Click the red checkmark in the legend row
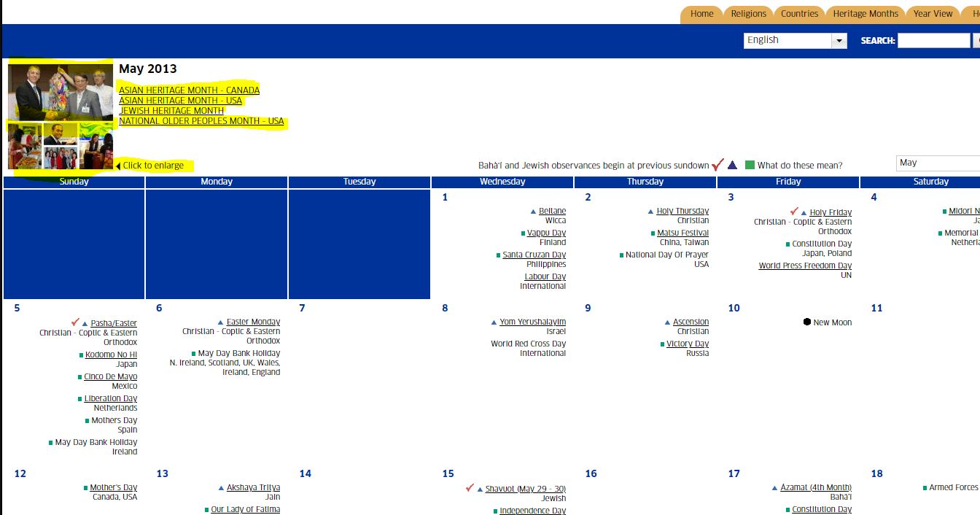Screen dimensions: 980x515 pos(717,164)
